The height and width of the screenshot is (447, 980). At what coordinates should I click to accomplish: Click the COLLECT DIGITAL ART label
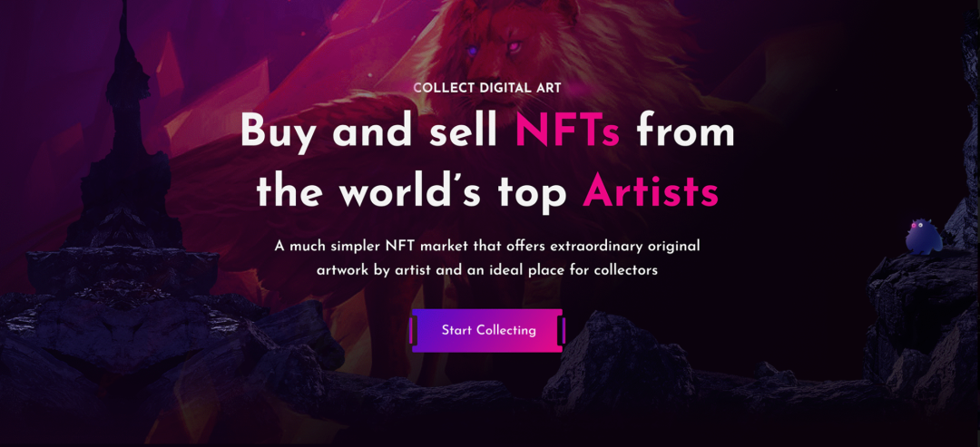[487, 88]
